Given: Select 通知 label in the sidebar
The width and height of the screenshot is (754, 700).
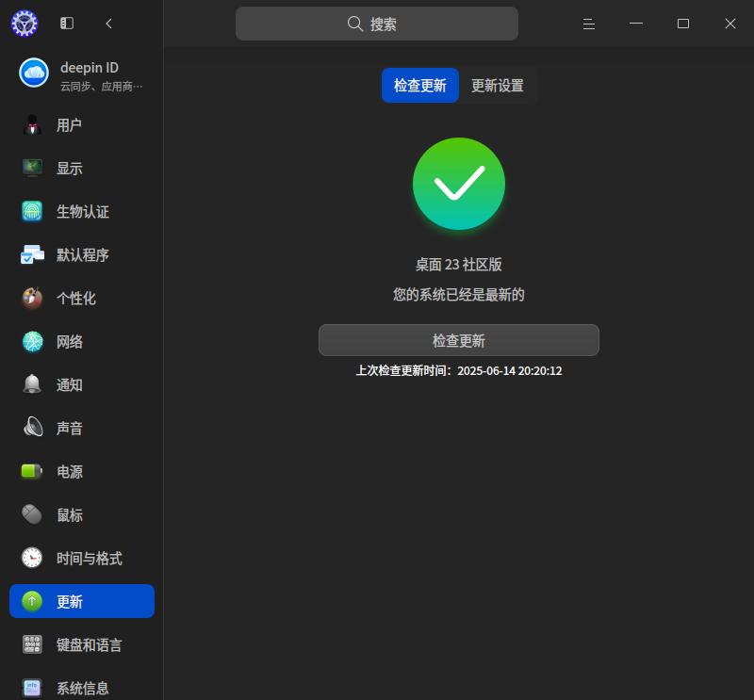Looking at the screenshot, I should 69,384.
